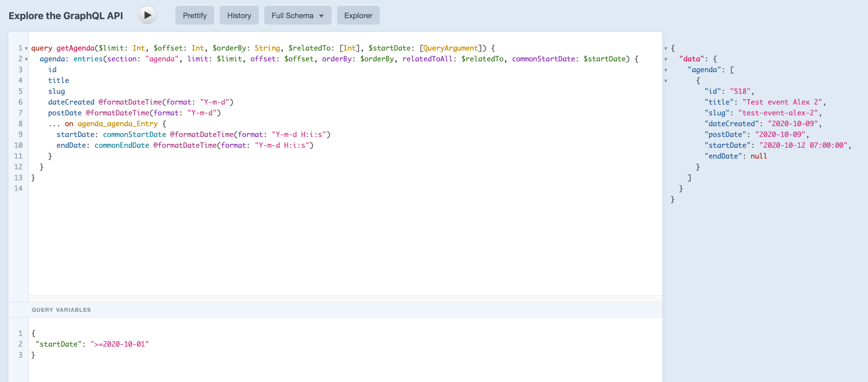Click postDate field on line 7
Viewport: 868px width, 382px height.
coord(65,113)
